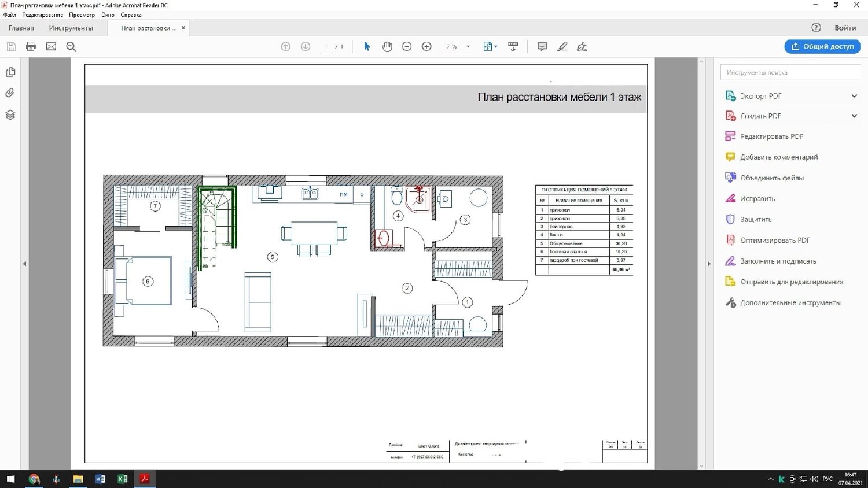Click the Zoom in plus button
Viewport: 868px width, 488px height.
[426, 46]
